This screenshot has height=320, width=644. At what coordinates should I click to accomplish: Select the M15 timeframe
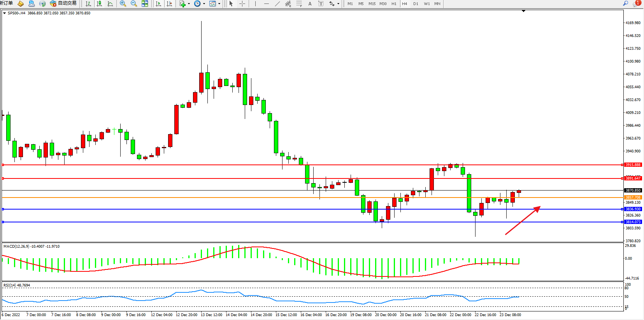372,3
